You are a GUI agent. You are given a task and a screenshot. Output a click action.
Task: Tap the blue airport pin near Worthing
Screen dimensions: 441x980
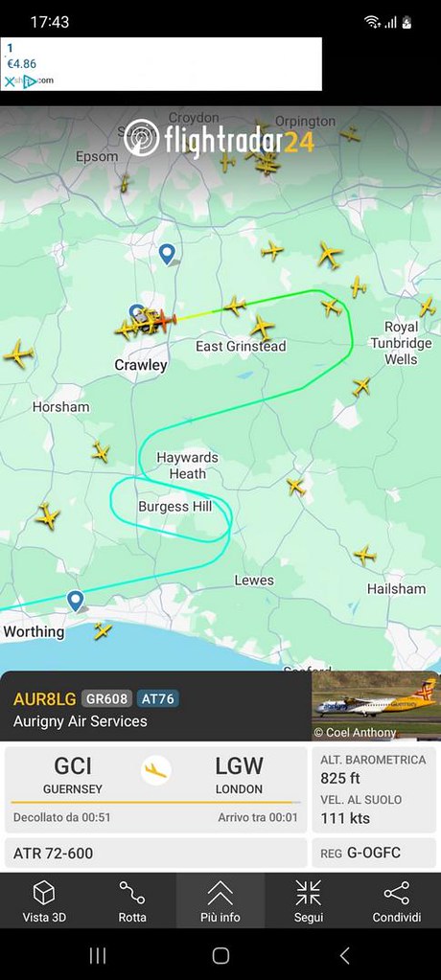[x=76, y=601]
